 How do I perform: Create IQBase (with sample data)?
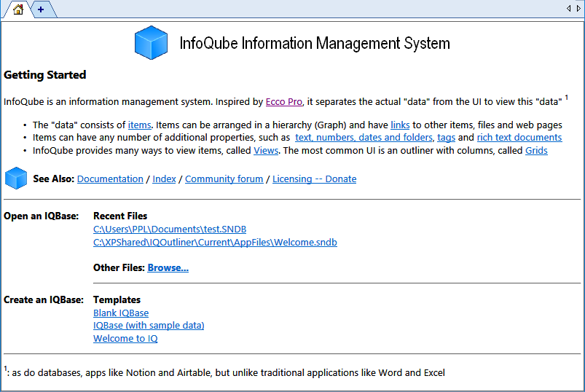click(149, 326)
